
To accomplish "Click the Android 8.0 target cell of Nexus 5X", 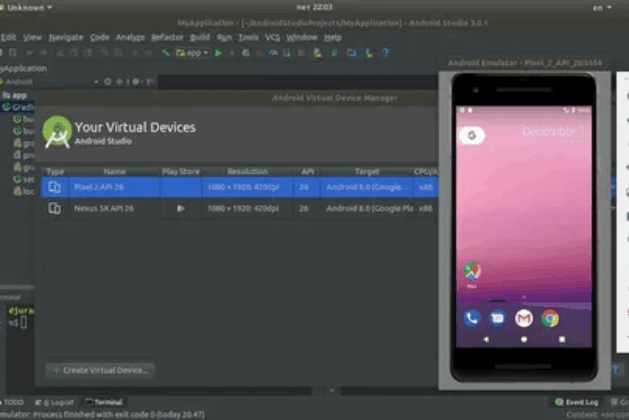I will point(369,208).
